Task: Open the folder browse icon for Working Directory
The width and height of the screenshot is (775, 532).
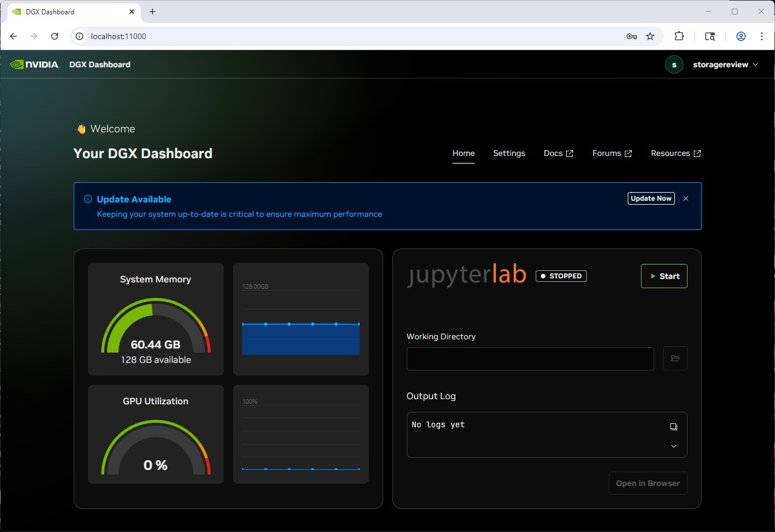Action: coord(675,358)
